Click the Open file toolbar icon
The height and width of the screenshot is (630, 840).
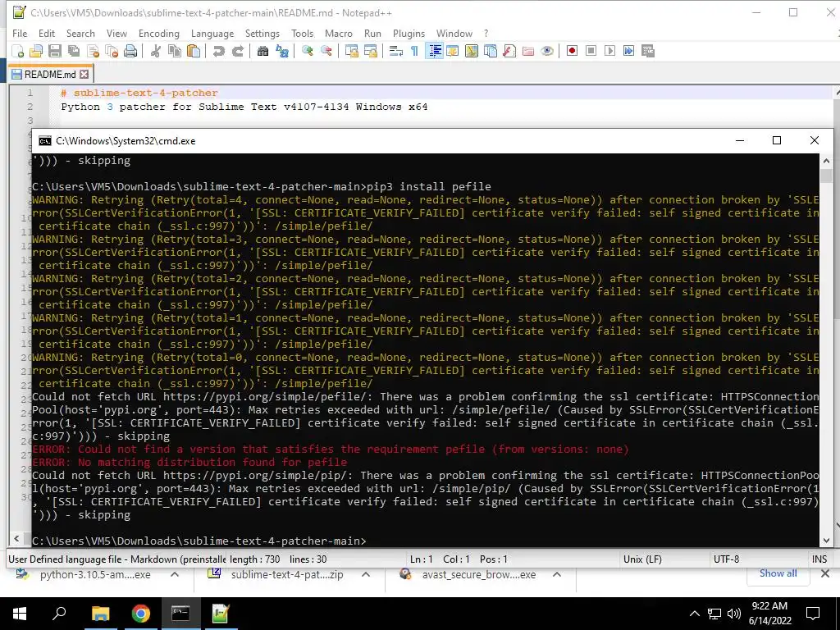click(36, 51)
